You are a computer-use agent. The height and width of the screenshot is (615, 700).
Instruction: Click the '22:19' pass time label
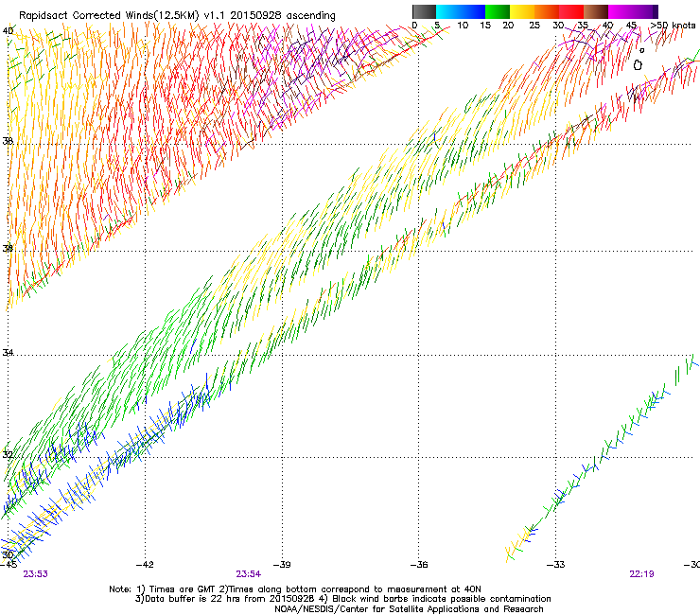tap(641, 574)
